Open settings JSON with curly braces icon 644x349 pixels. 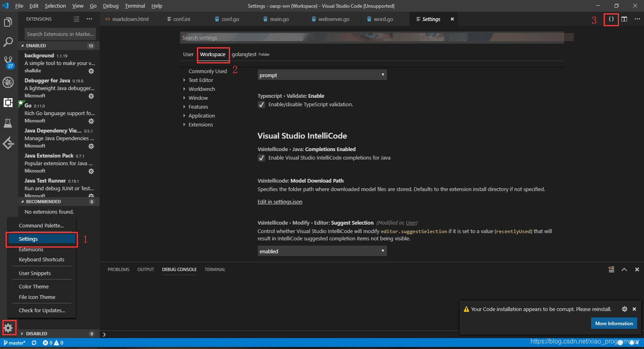611,19
